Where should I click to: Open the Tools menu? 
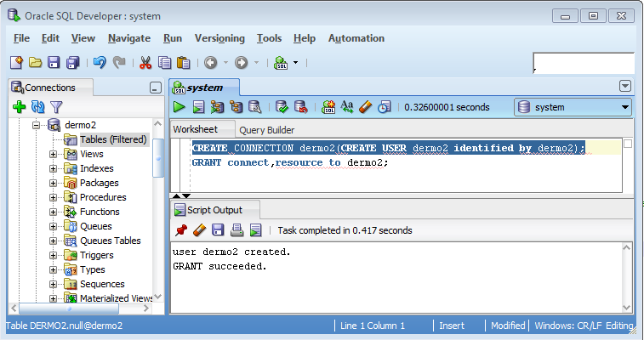tap(269, 38)
